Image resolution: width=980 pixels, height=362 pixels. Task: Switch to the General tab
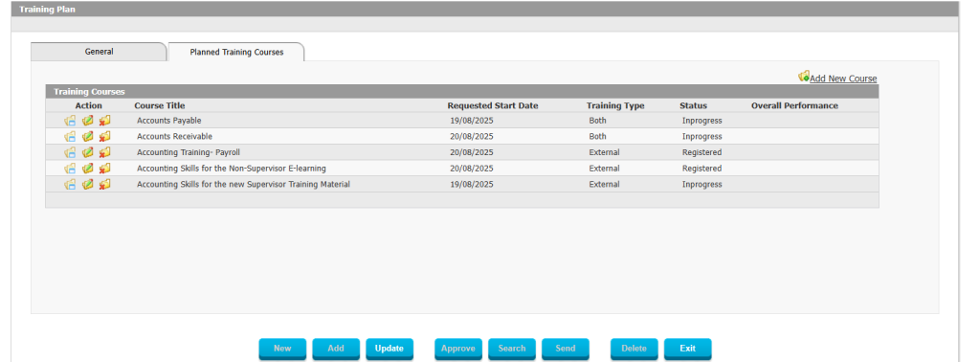tap(99, 52)
